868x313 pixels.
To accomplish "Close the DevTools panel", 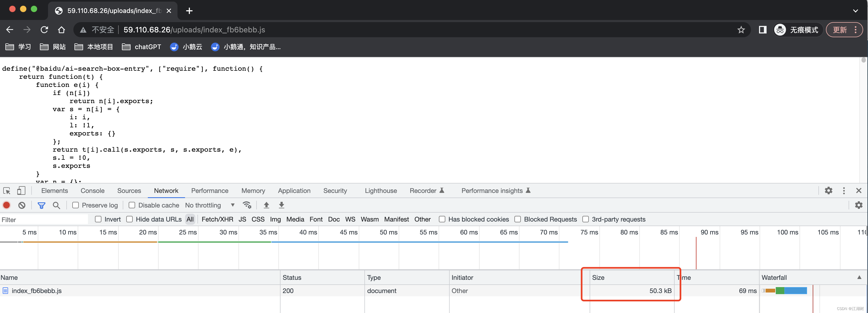I will [x=859, y=191].
